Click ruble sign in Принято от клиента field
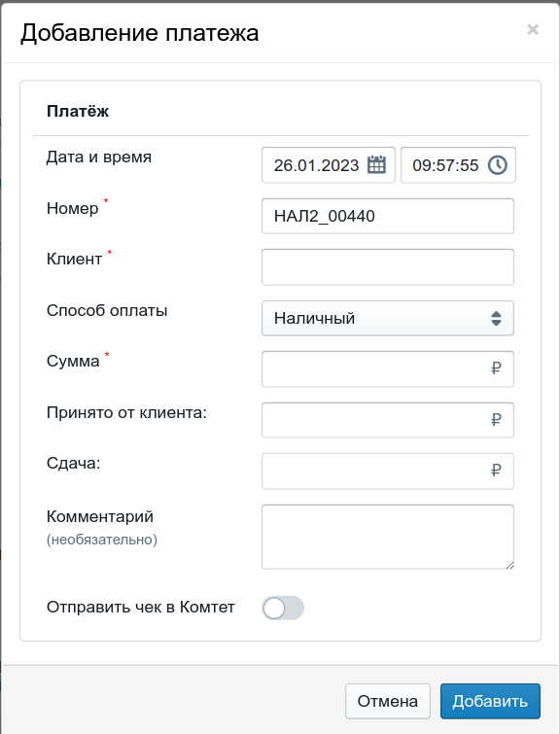The image size is (560, 734). (497, 420)
